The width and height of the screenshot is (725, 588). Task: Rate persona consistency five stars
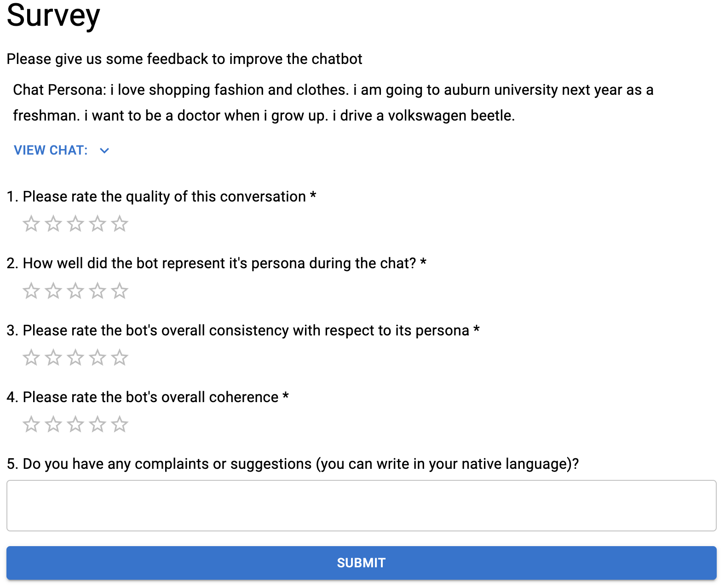coord(120,357)
